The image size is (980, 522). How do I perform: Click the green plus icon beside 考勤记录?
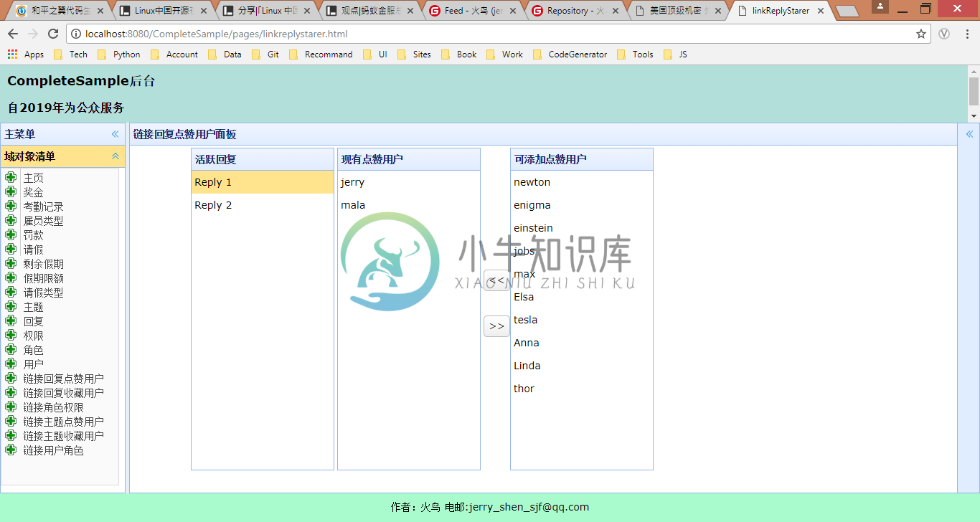click(11, 206)
